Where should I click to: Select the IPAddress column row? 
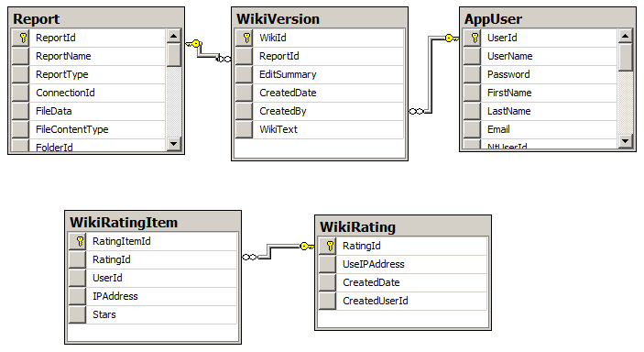(153, 296)
